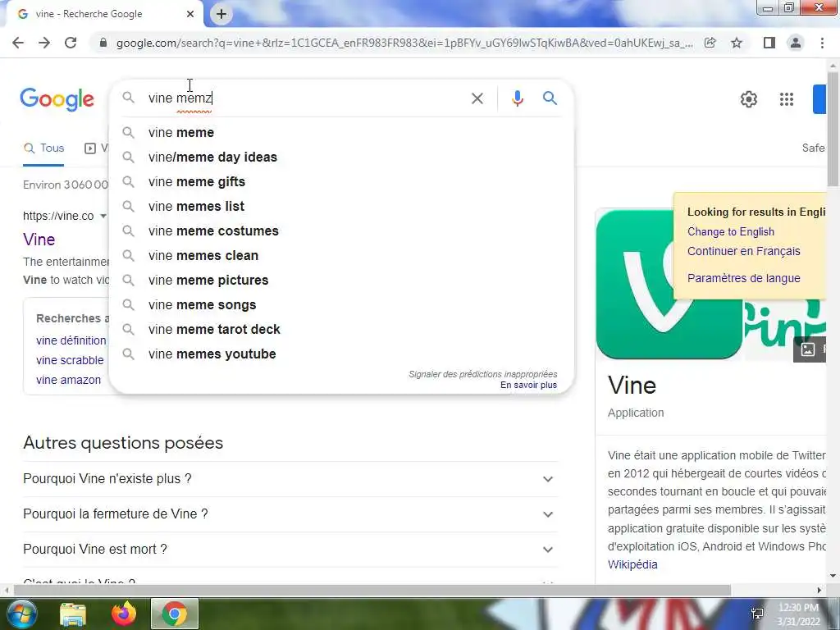
Task: Open 'Paramètres de langue' link
Action: 743,278
